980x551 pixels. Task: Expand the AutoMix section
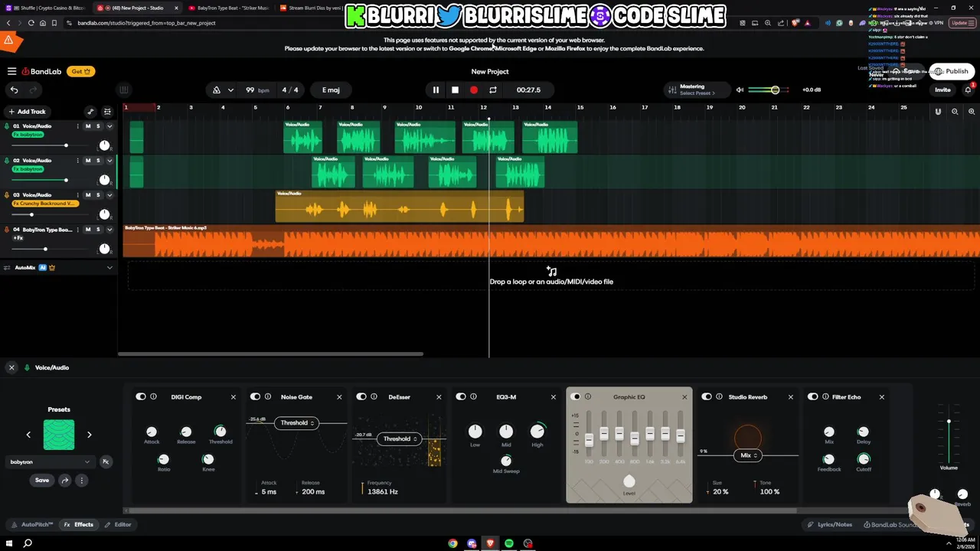pyautogui.click(x=109, y=268)
